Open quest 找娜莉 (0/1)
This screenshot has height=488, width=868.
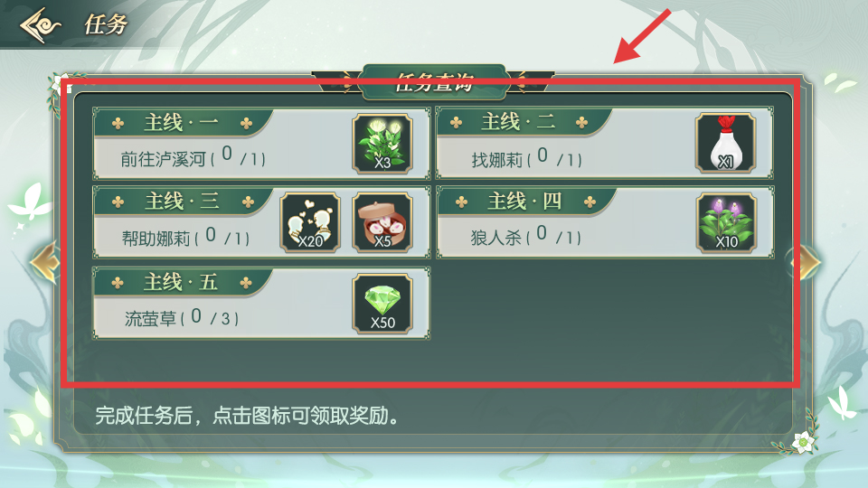click(526, 159)
